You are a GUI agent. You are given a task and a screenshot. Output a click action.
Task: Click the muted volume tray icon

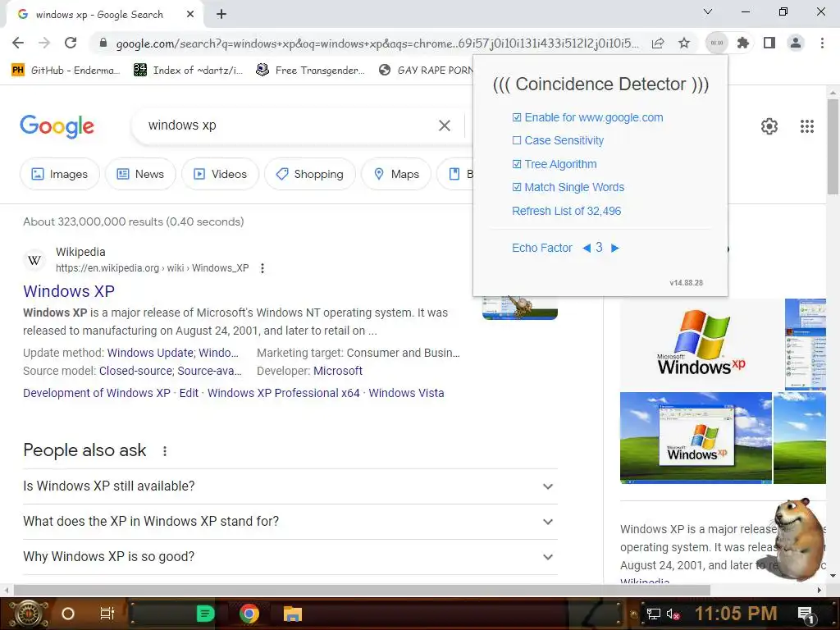[x=673, y=614]
